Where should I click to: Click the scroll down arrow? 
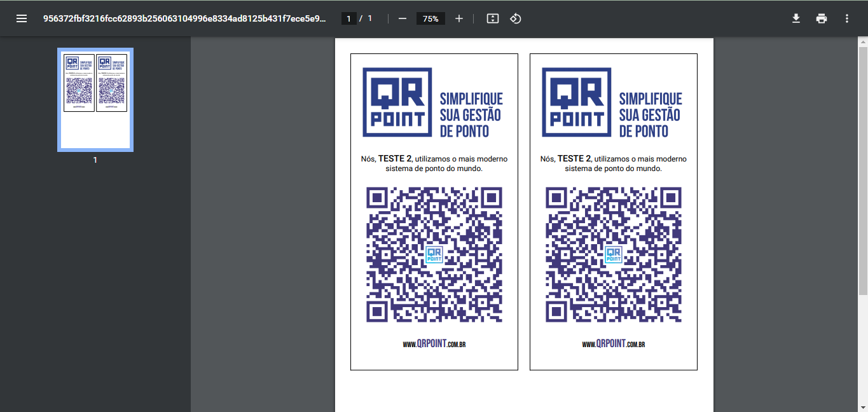pos(863,407)
